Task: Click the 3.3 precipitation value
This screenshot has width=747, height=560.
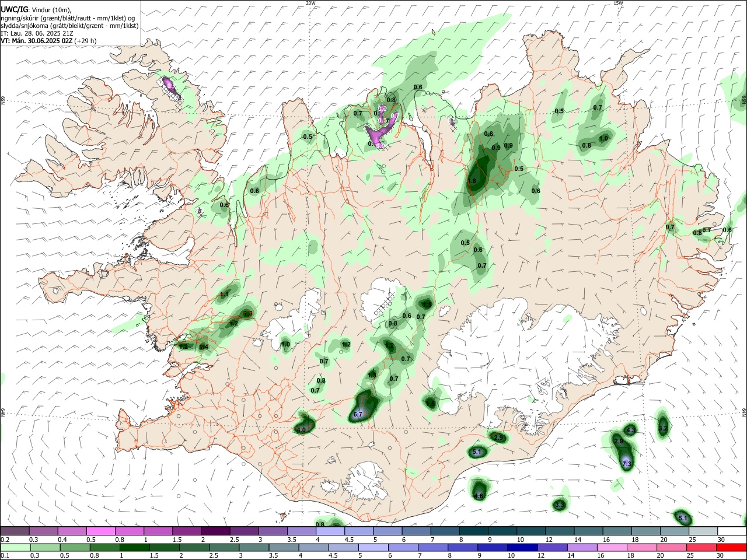Action: click(x=560, y=505)
